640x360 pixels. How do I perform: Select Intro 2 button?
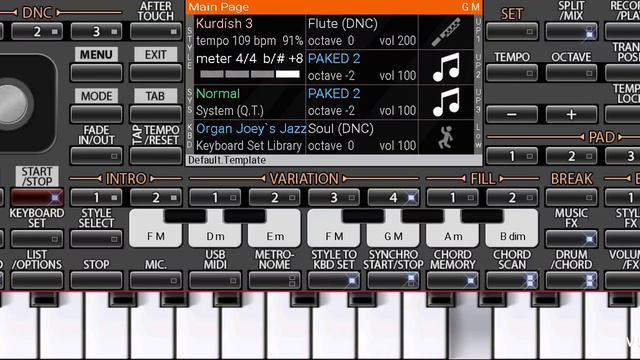(x=156, y=198)
